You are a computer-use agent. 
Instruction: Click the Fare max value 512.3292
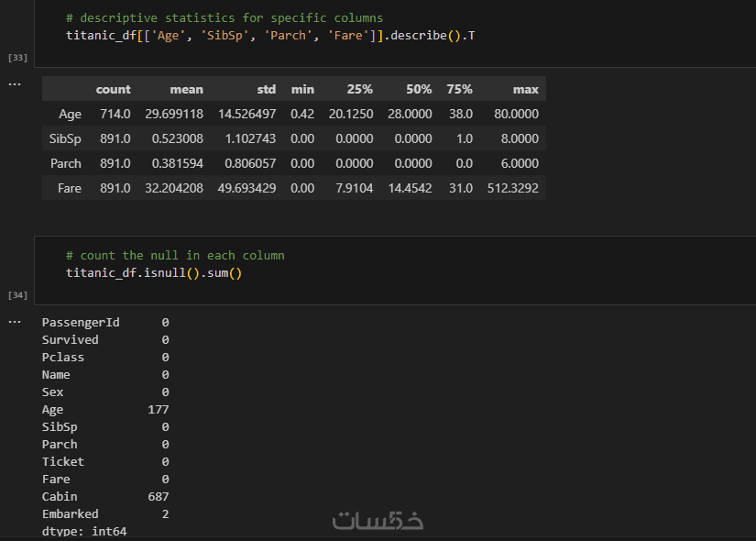click(x=513, y=188)
